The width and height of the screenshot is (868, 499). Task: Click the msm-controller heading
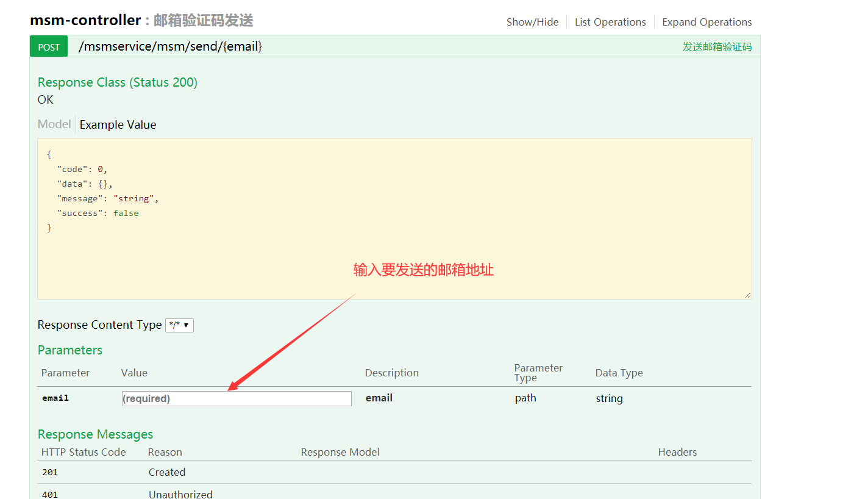pos(85,20)
